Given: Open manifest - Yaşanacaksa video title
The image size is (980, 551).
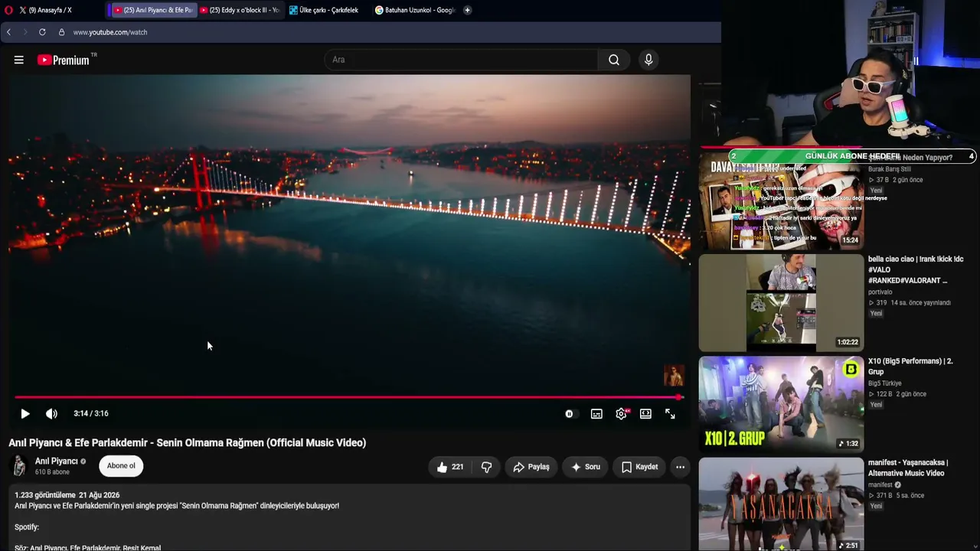Looking at the screenshot, I should click(x=908, y=468).
